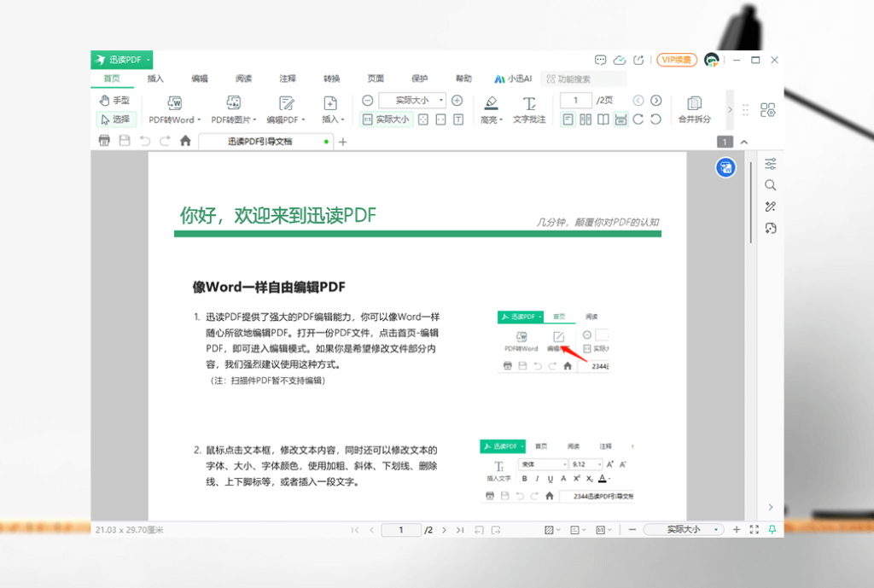The image size is (874, 588).
Task: Launch 小迅AI assistant
Action: pos(513,79)
